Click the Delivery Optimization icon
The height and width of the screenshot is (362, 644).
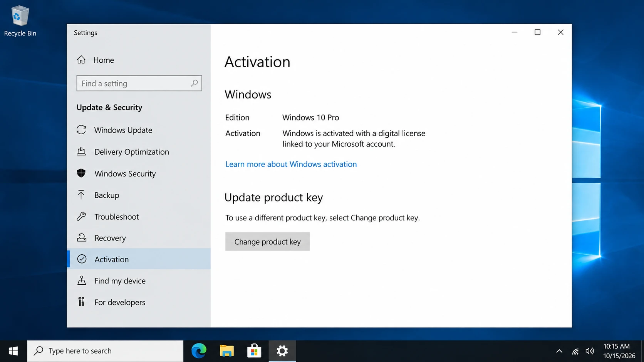[81, 152]
